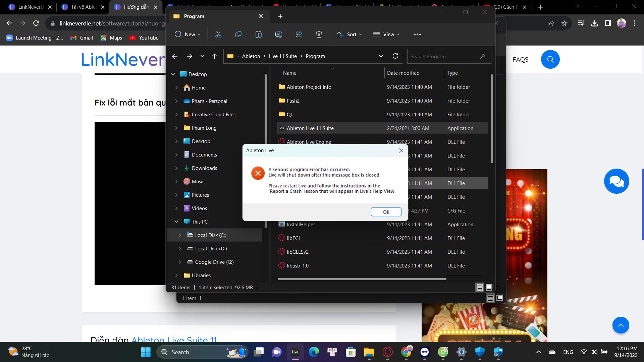Open the New dropdown in Explorer
Screen dimensions: 644x362
coord(188,34)
